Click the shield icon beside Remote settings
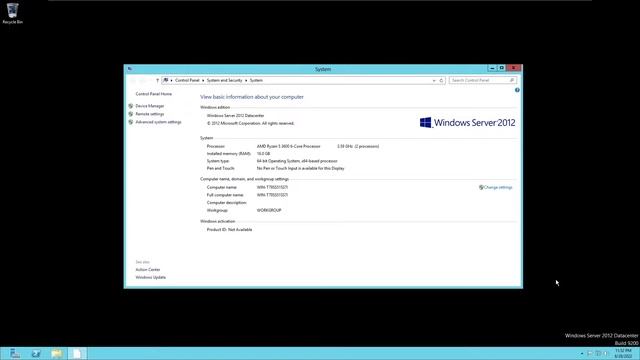This screenshot has height=360, width=640. tap(131, 114)
